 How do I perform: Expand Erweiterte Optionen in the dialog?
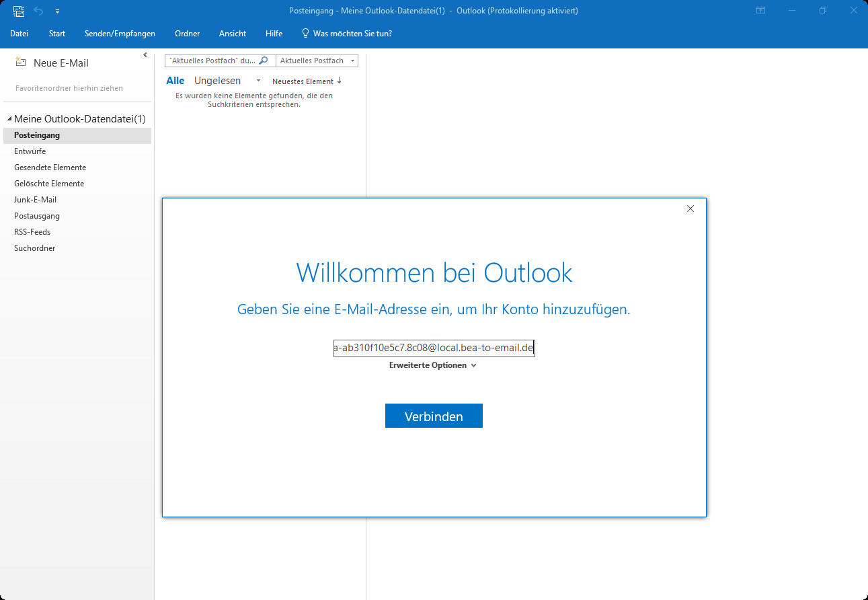coord(433,365)
